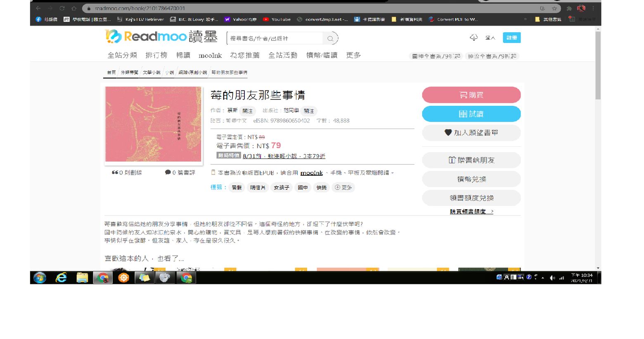The width and height of the screenshot is (644, 339).
Task: Open the YouTube bookmark
Action: click(277, 19)
